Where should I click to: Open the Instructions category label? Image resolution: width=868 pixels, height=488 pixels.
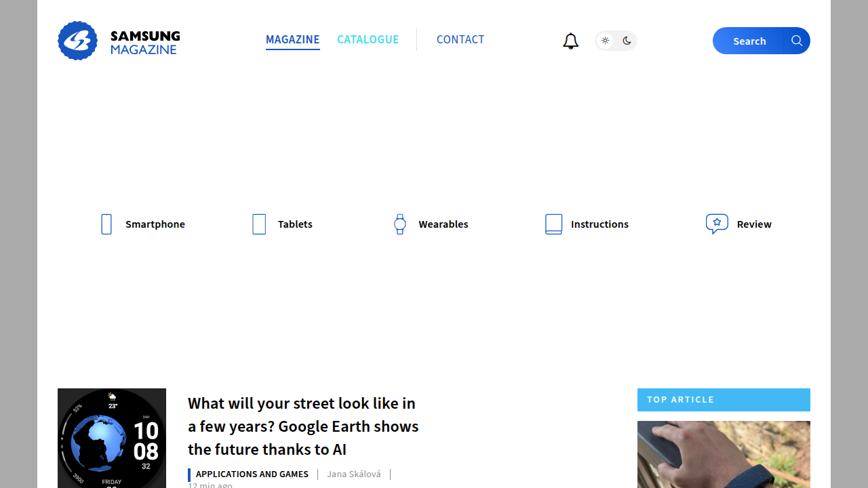(599, 224)
